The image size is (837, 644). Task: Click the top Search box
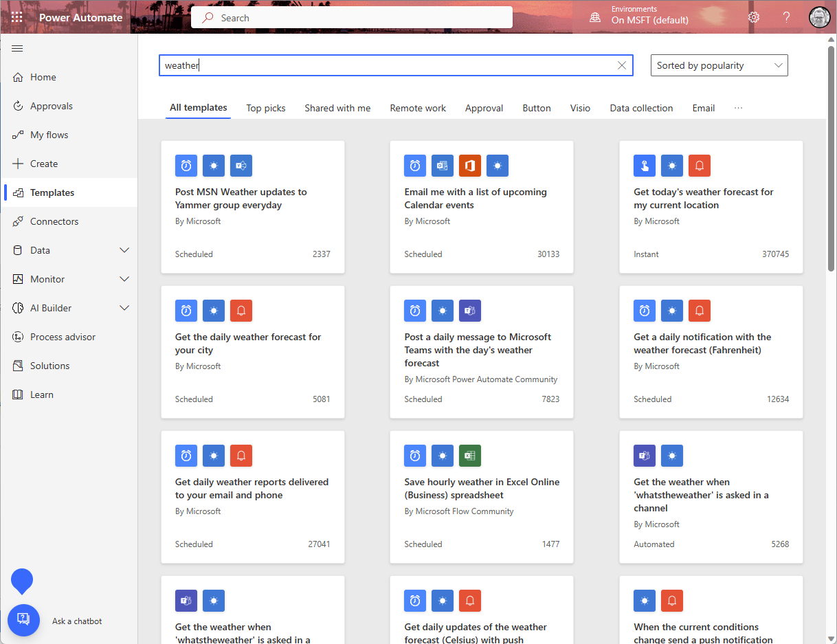click(x=352, y=18)
